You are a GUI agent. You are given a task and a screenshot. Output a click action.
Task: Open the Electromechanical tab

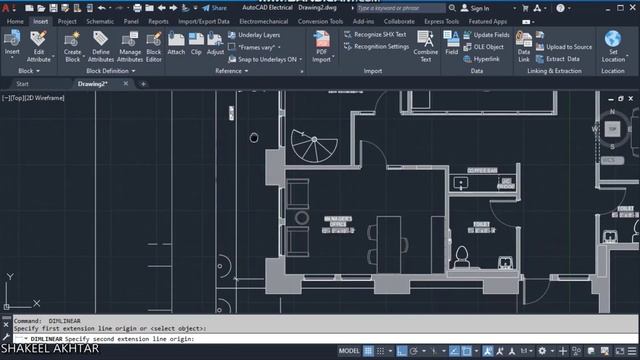[x=263, y=22]
